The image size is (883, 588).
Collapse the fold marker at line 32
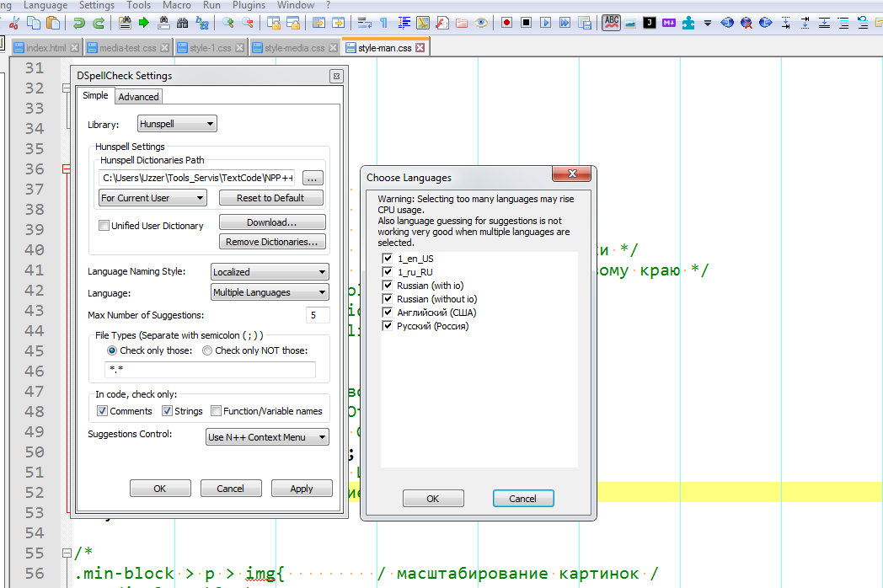[x=67, y=88]
